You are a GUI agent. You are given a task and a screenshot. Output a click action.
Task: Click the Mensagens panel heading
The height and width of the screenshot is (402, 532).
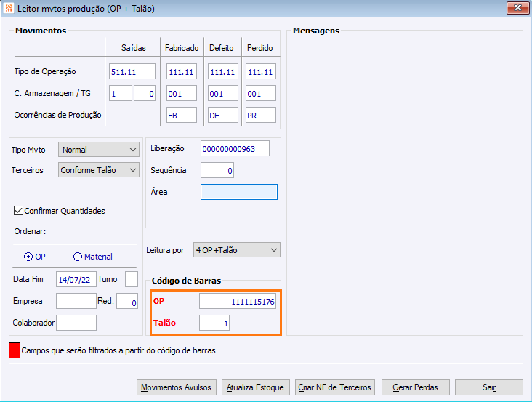point(316,31)
